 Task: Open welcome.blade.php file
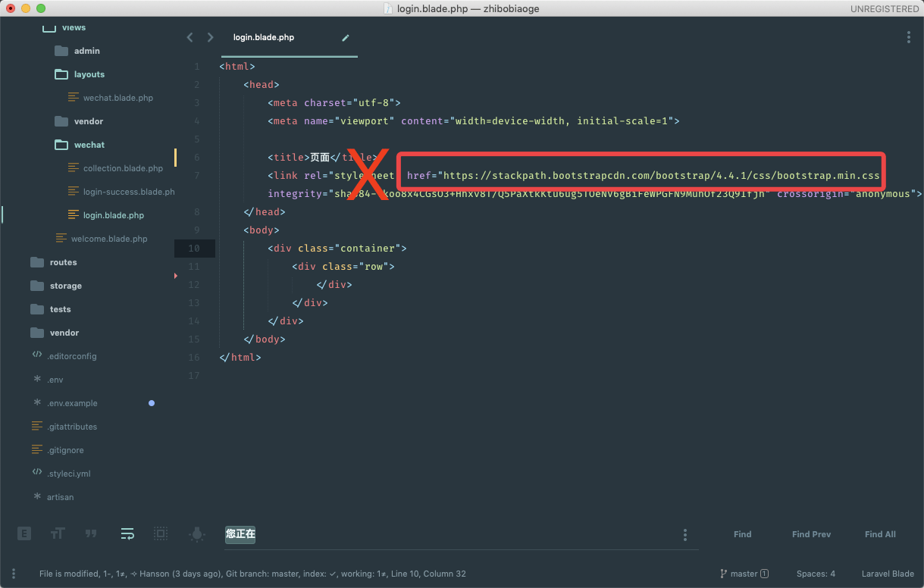[x=109, y=239]
